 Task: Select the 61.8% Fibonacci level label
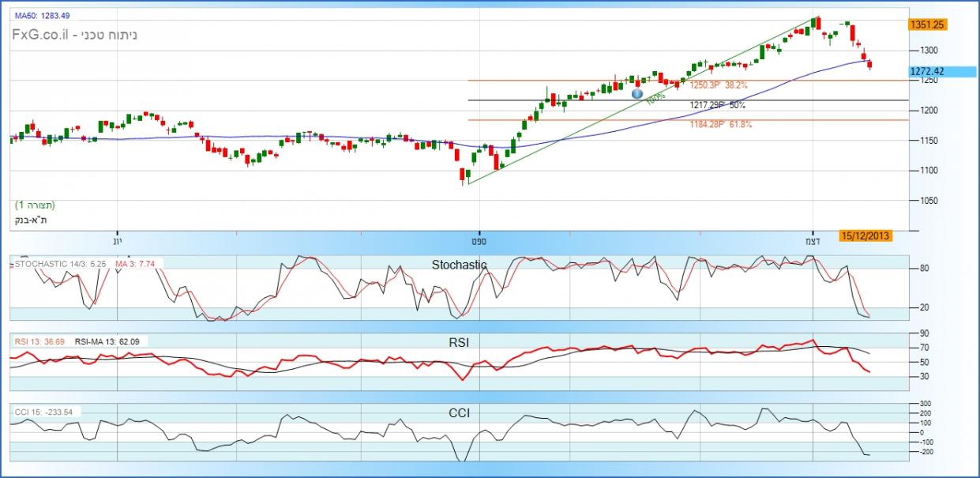[719, 124]
